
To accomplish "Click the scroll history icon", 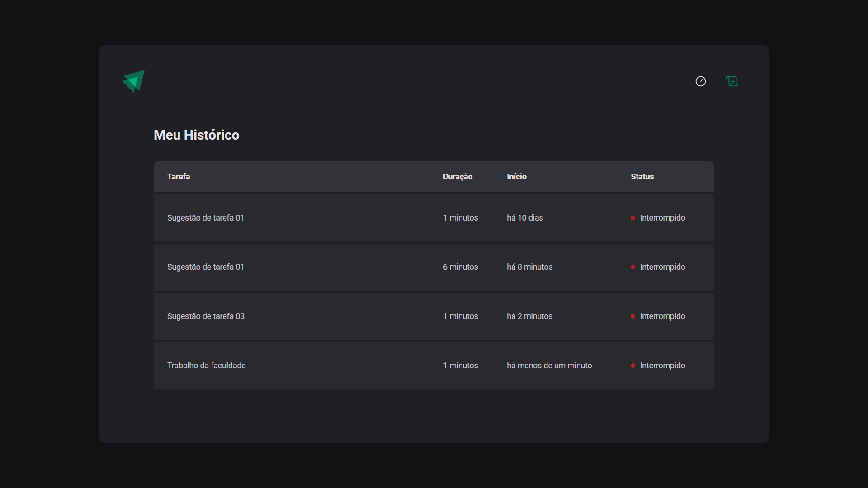I will 731,81.
